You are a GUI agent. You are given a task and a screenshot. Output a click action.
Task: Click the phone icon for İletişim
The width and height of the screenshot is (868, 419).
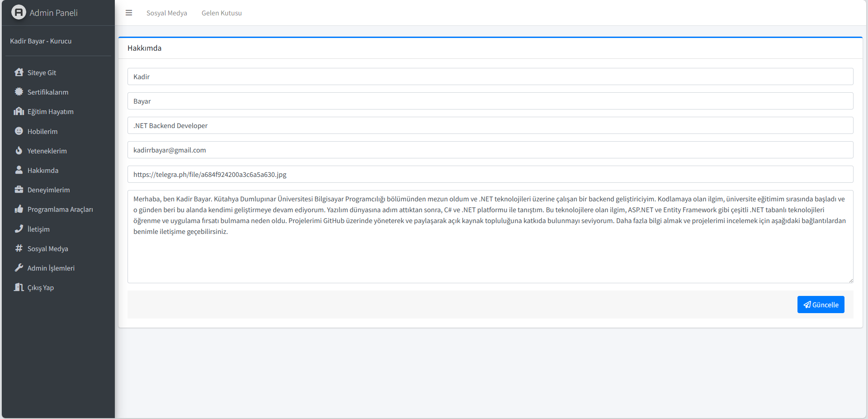tap(19, 229)
